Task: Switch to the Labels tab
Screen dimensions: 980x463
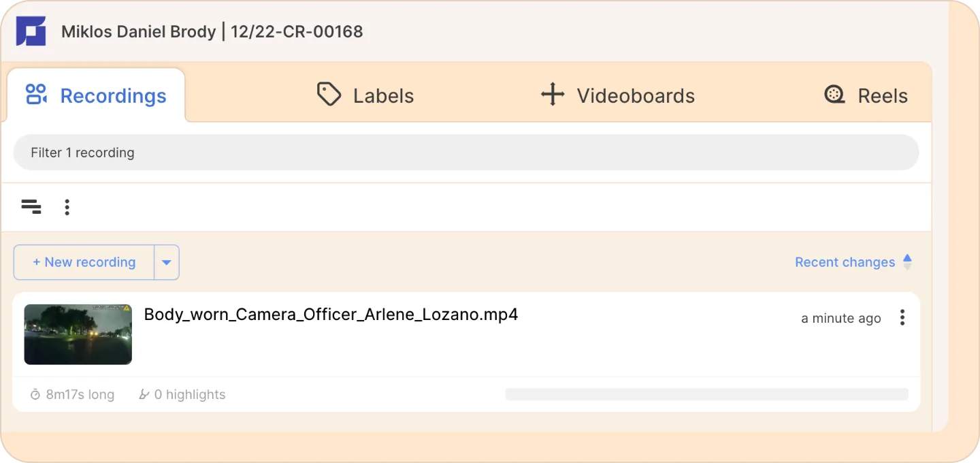Action: [365, 95]
